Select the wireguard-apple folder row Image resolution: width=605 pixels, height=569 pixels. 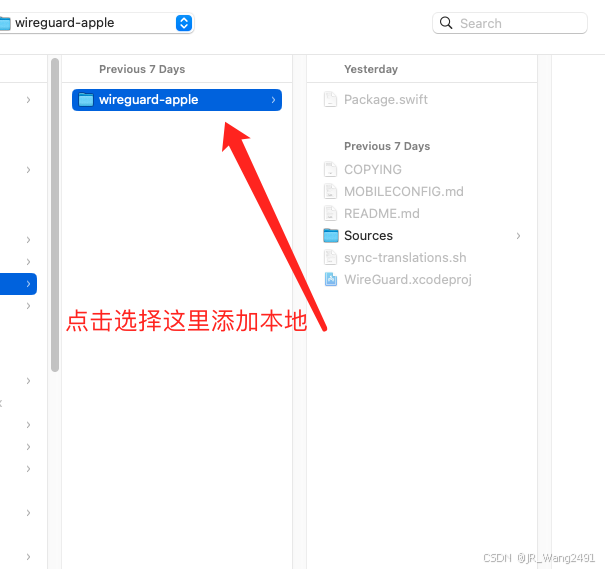point(177,100)
